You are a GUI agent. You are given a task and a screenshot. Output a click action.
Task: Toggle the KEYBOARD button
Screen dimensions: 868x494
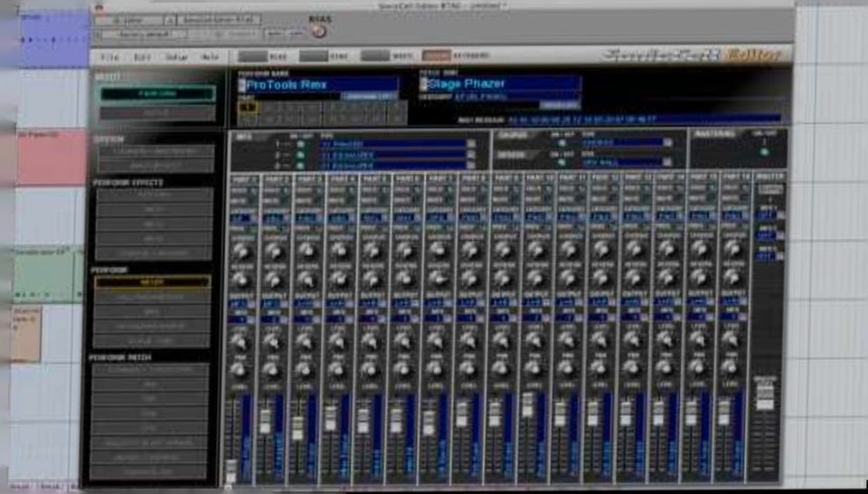(437, 56)
